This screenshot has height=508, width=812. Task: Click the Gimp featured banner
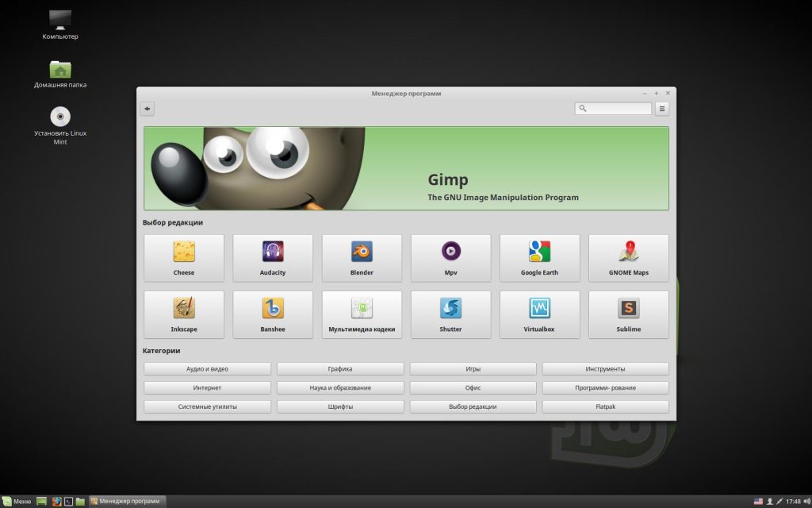[x=406, y=168]
